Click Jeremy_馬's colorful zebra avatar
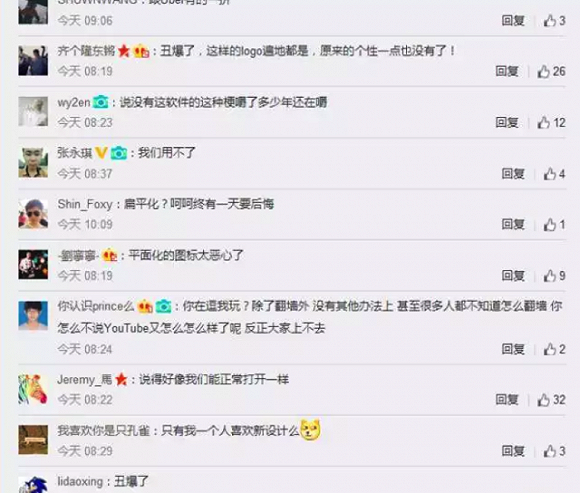Screen dimensions: 580x493 click(x=33, y=389)
